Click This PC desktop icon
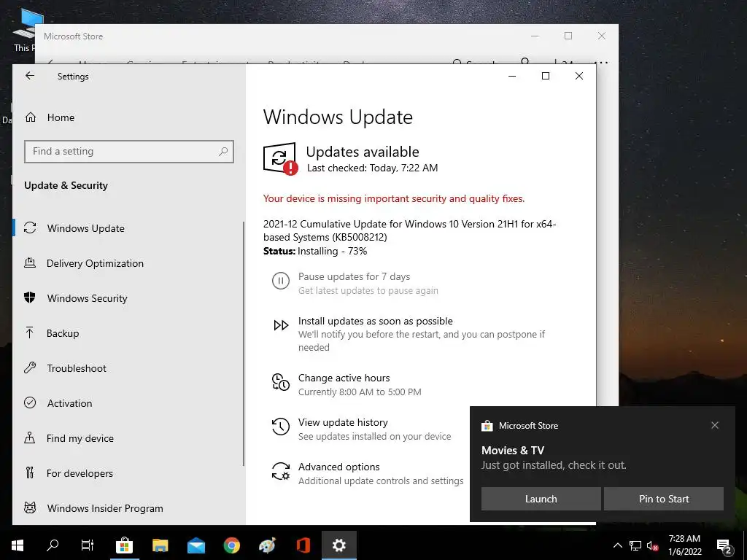 coord(25,30)
